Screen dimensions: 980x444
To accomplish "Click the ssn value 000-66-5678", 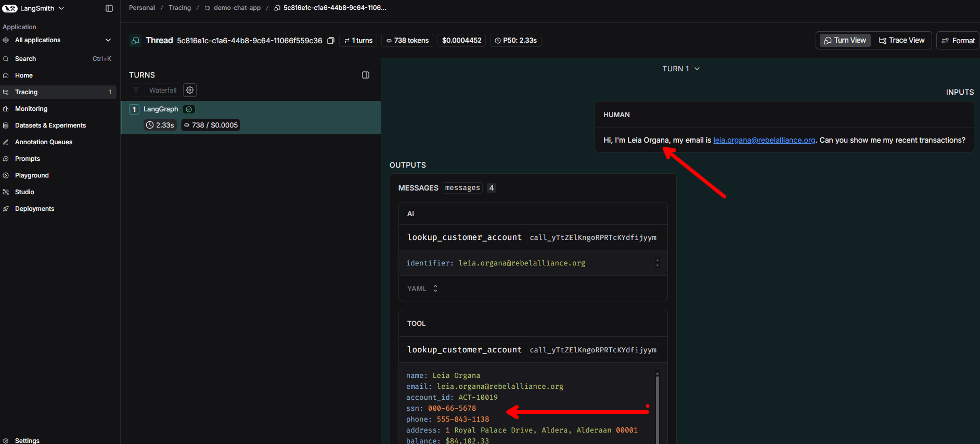I will click(x=452, y=408).
